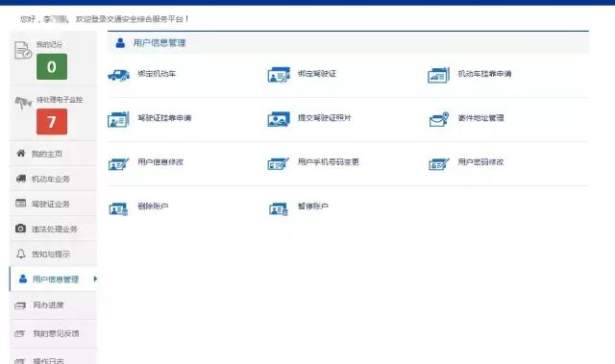Click the icon next to 用户密码修改

tap(438, 164)
